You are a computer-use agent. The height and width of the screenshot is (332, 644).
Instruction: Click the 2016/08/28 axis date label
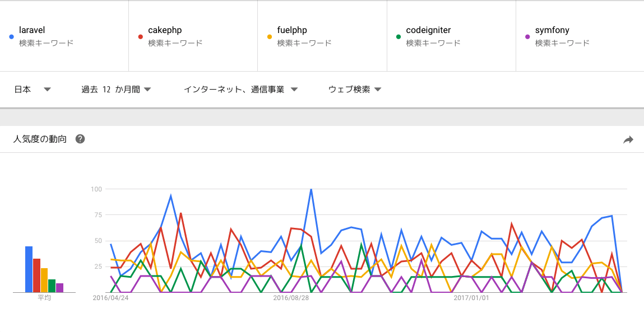[291, 297]
